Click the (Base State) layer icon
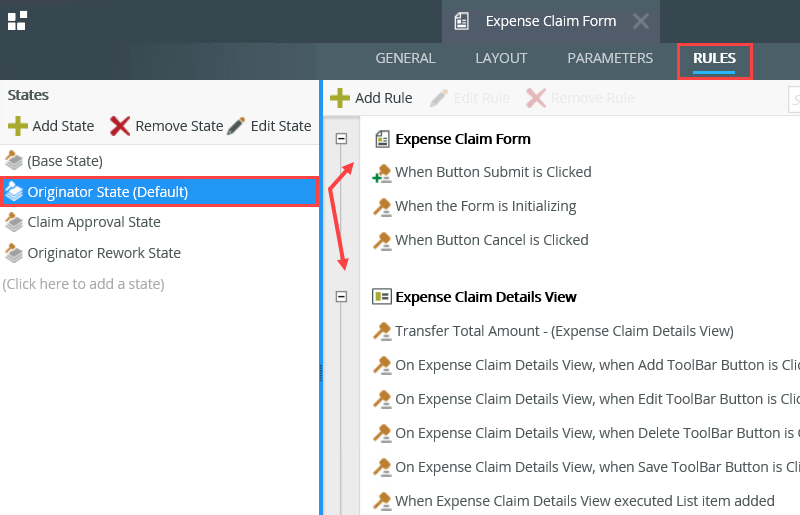 click(14, 161)
